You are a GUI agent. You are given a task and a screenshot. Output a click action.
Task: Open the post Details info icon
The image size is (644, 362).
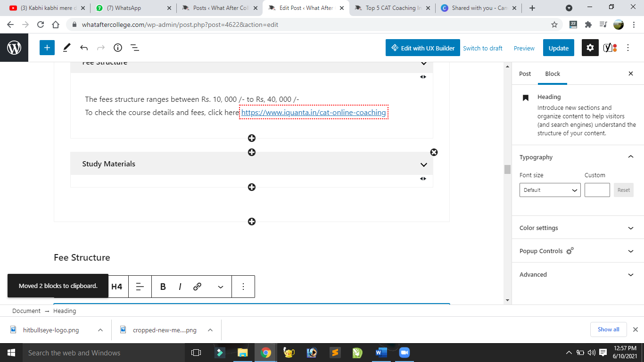118,48
